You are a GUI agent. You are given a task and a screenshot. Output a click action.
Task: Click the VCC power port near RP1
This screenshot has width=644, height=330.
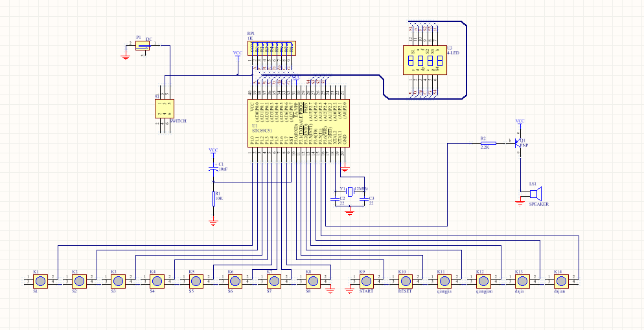tap(237, 54)
